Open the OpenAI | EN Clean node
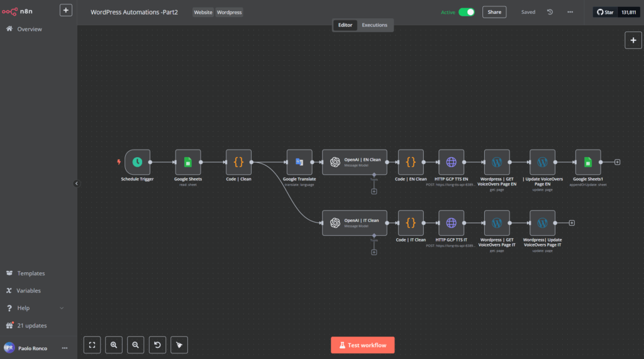 (355, 162)
